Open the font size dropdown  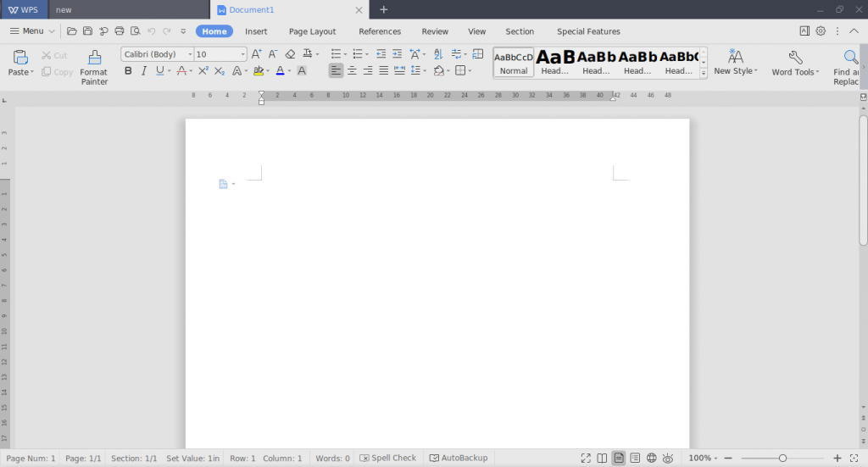coord(242,54)
